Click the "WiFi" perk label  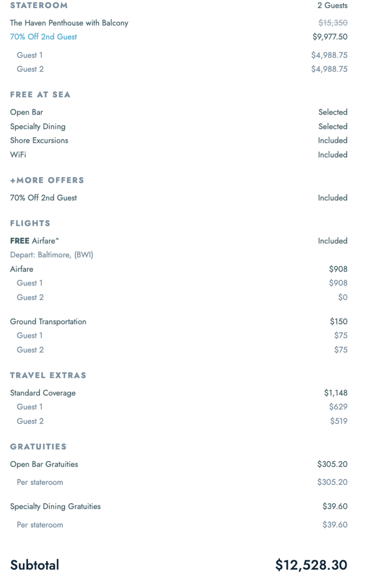pyautogui.click(x=18, y=155)
